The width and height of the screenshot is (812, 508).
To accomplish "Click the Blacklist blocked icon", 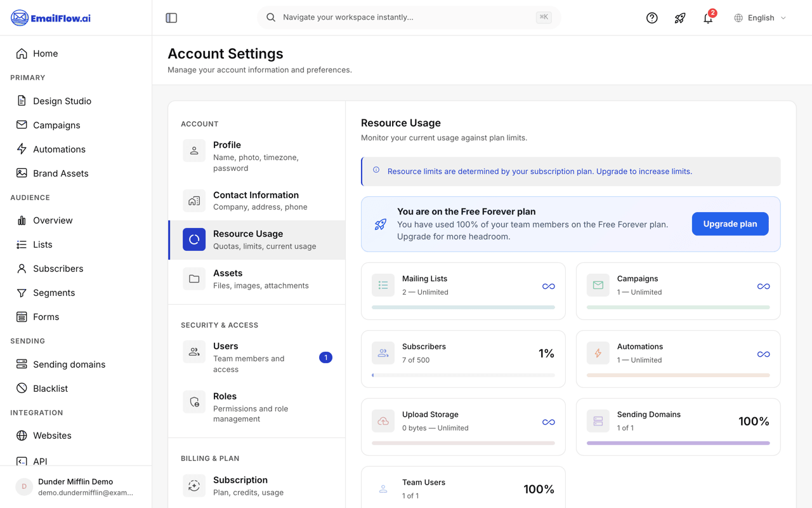I will pos(22,389).
